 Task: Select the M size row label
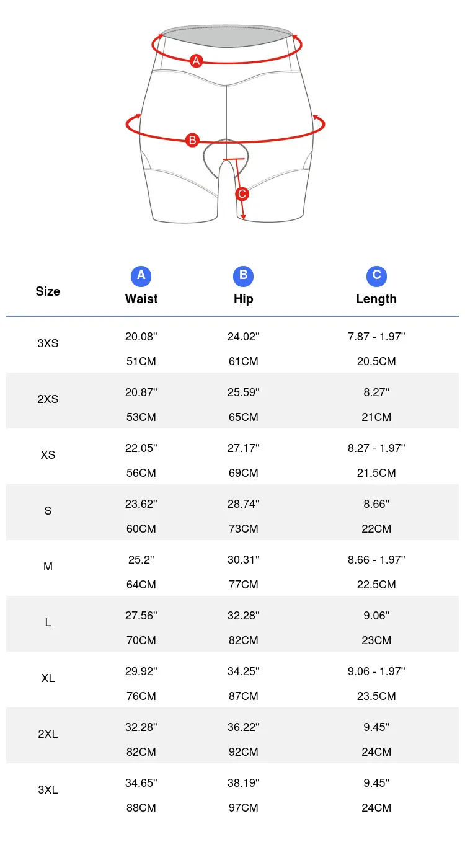pos(48,567)
